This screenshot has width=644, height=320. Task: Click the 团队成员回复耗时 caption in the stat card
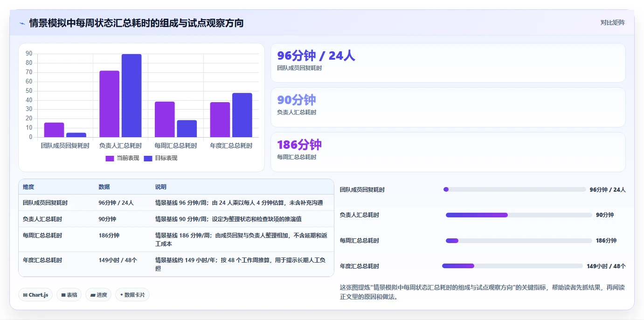pyautogui.click(x=299, y=68)
